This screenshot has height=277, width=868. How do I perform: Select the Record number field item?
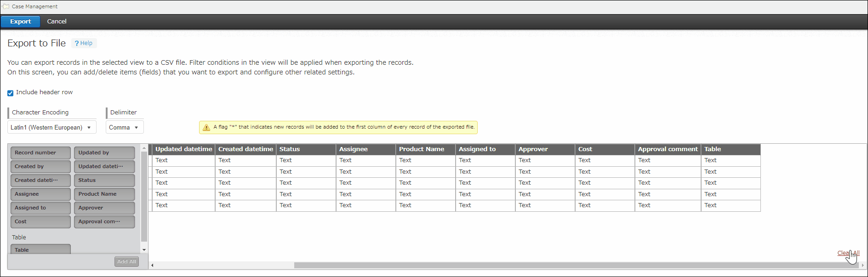[40, 153]
